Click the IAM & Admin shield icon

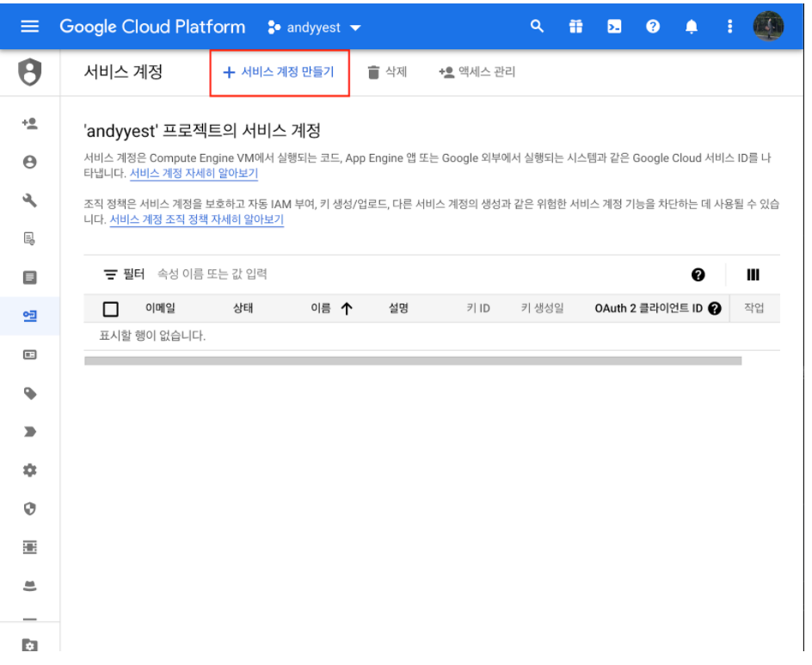click(x=30, y=72)
